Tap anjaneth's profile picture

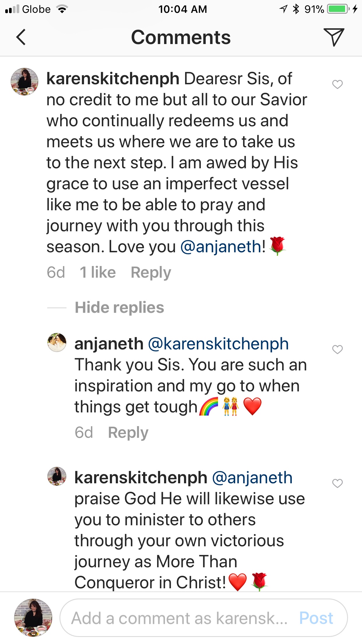click(x=57, y=342)
